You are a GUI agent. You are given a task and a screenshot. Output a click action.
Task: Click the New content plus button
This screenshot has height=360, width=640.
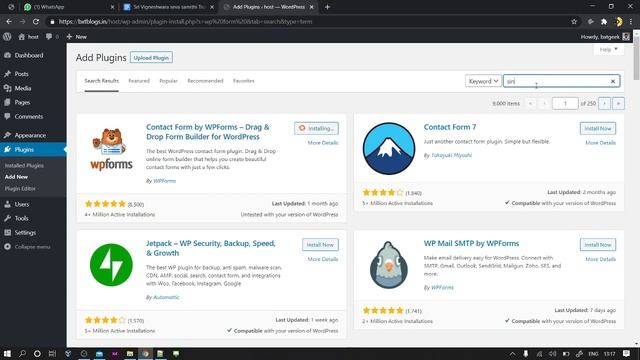pyautogui.click(x=76, y=37)
